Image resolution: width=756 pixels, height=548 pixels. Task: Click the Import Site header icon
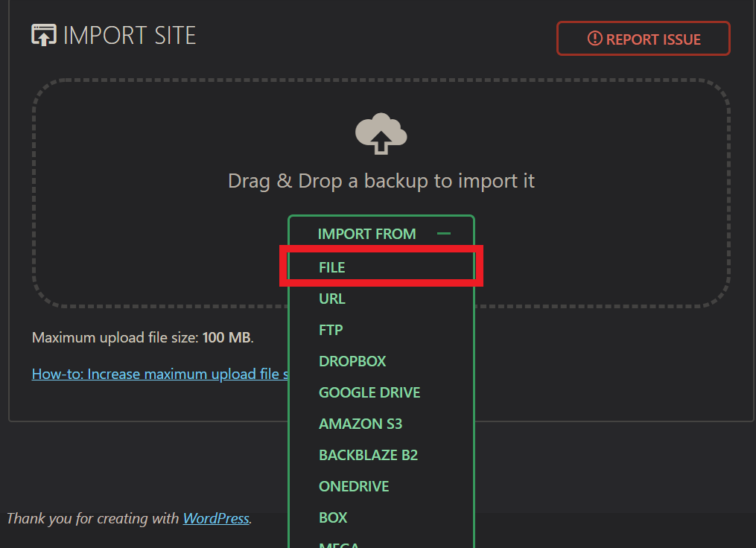click(44, 35)
